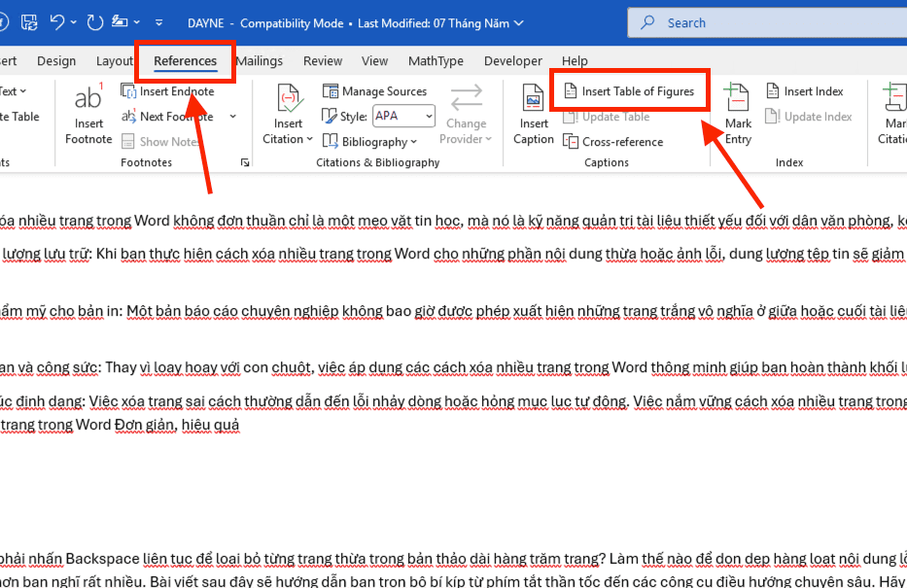Click the Search magnifier icon
The image size is (907, 588).
(647, 22)
